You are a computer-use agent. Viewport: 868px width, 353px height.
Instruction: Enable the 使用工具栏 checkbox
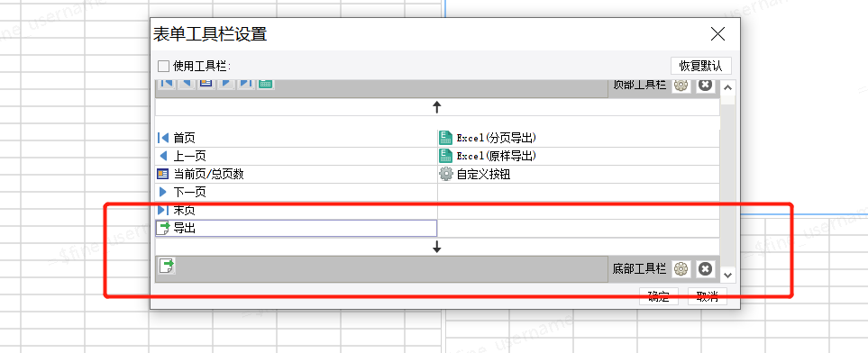(163, 67)
